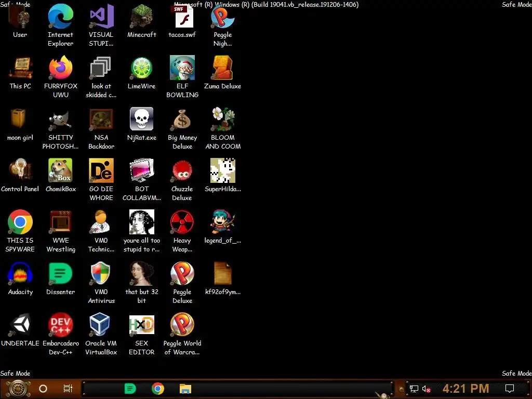This screenshot has height=399, width=532.
Task: Select the kf92of9ym... file icon
Action: 222,273
